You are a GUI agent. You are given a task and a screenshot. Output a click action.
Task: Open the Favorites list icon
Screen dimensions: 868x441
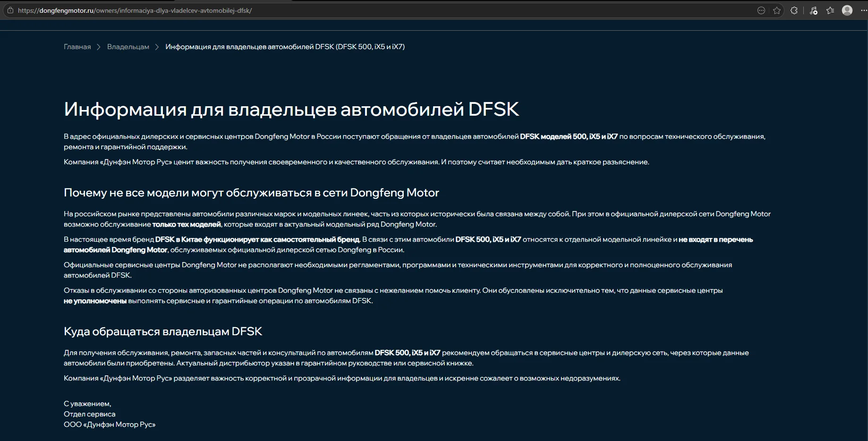(830, 10)
